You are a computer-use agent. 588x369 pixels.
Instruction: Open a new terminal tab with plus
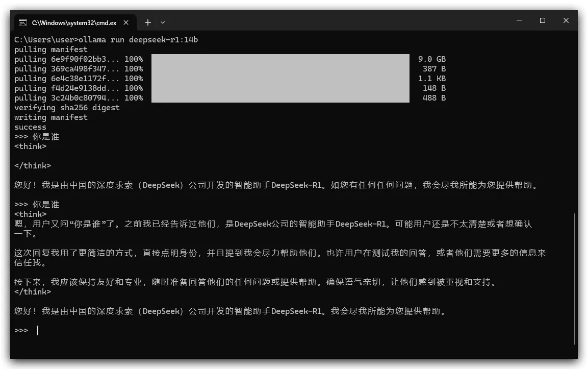147,22
